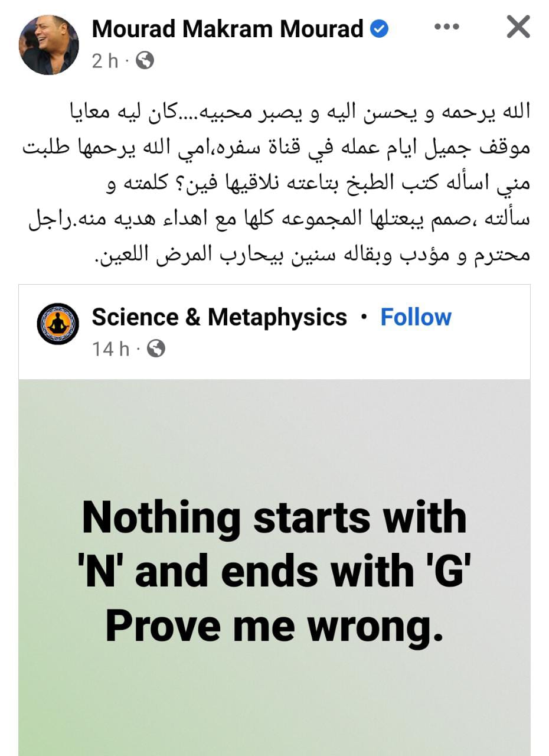The height and width of the screenshot is (756, 549).
Task: Open the three-dot post options menu
Action: pyautogui.click(x=446, y=27)
